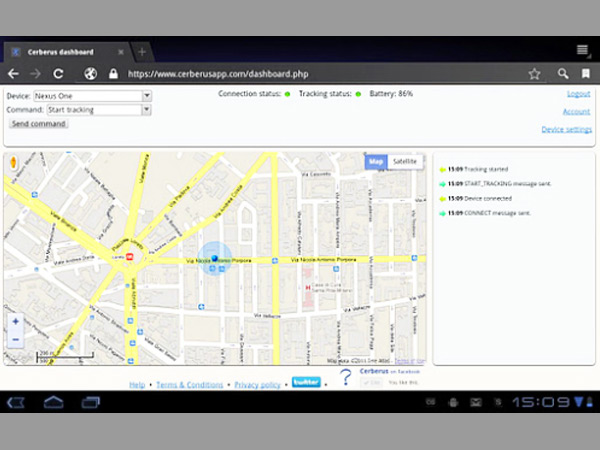Bookmark this page with the star icon
The height and width of the screenshot is (450, 600).
click(535, 74)
